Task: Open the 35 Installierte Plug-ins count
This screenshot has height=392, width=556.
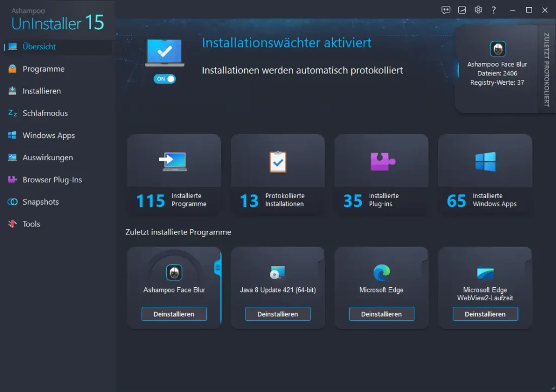Action: coord(353,200)
